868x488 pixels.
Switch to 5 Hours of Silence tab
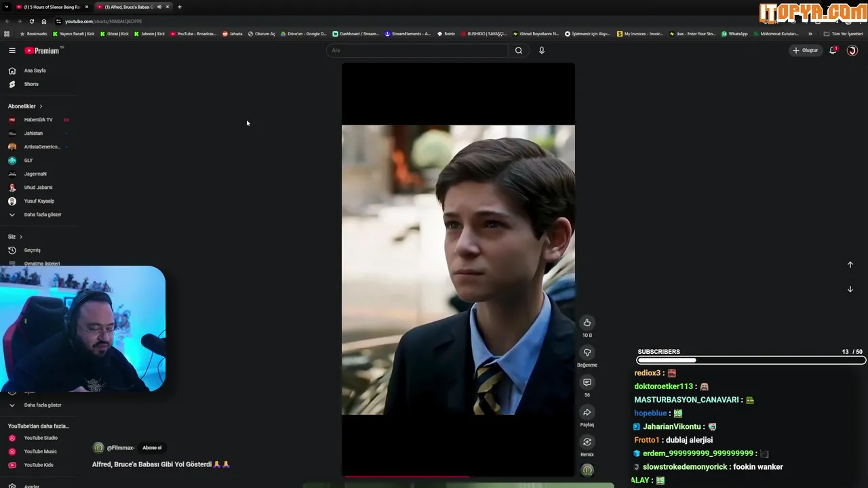click(x=52, y=7)
